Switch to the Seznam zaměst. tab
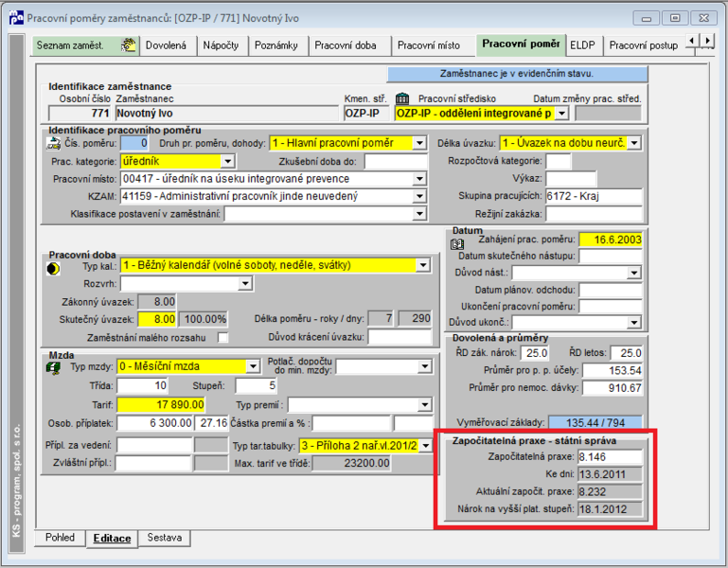 click(x=85, y=45)
